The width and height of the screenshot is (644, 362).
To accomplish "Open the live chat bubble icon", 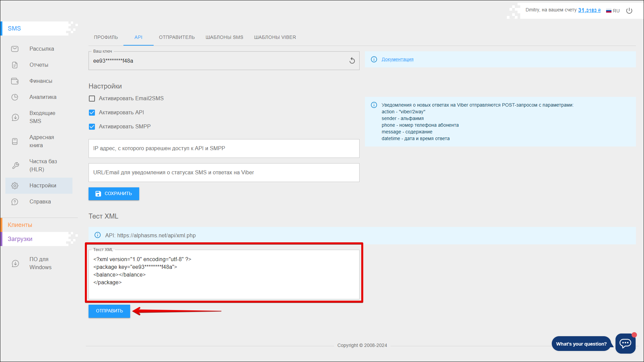I will pyautogui.click(x=625, y=343).
